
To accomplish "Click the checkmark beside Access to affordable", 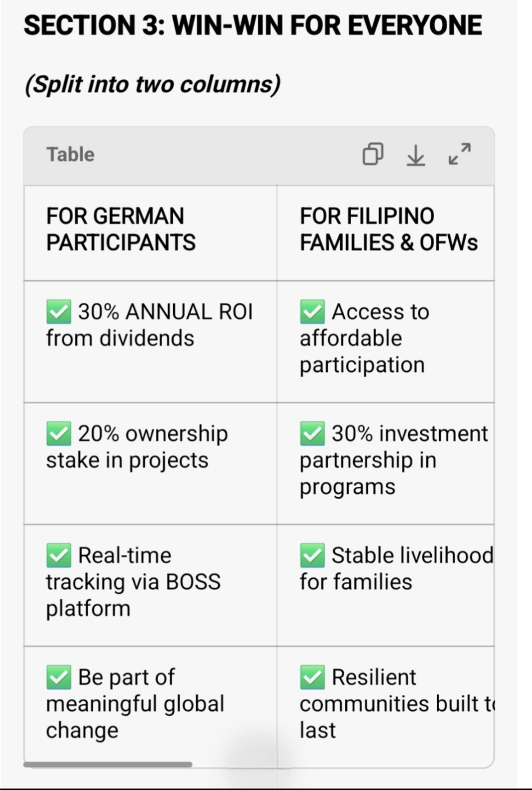I will 312,312.
